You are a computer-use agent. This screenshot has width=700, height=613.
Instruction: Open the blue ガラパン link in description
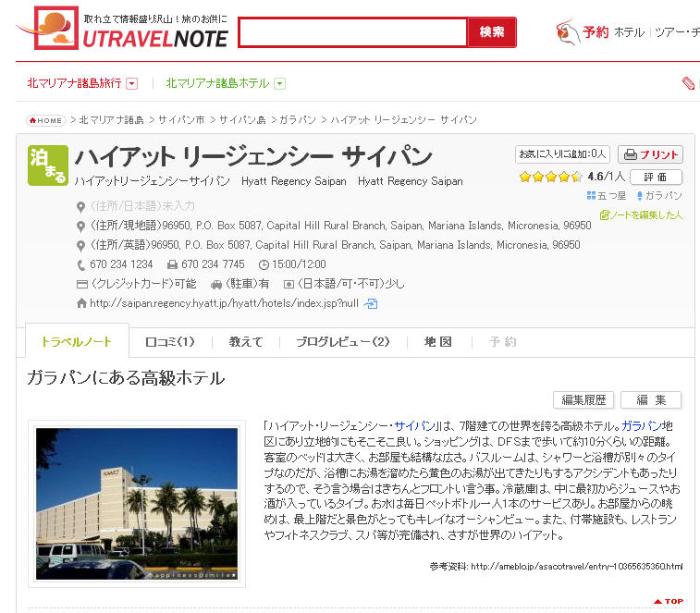click(641, 426)
